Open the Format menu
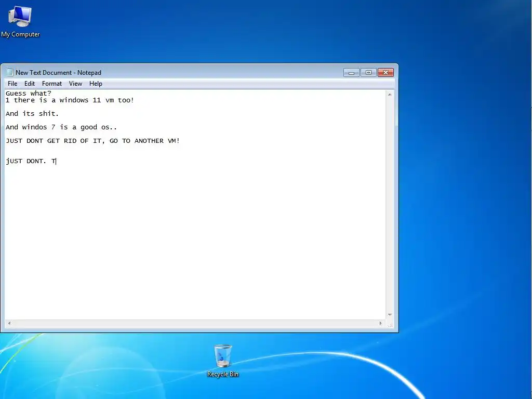 coord(52,84)
